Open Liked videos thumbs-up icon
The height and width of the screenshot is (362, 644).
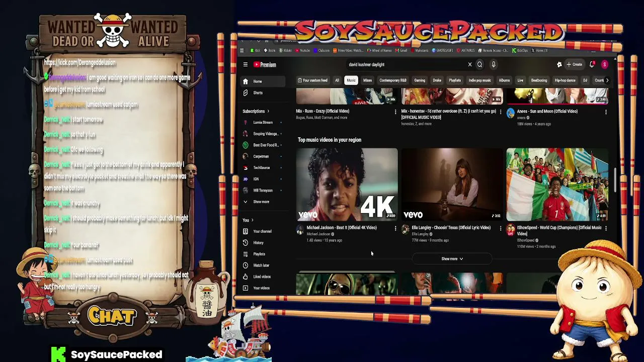(x=246, y=277)
